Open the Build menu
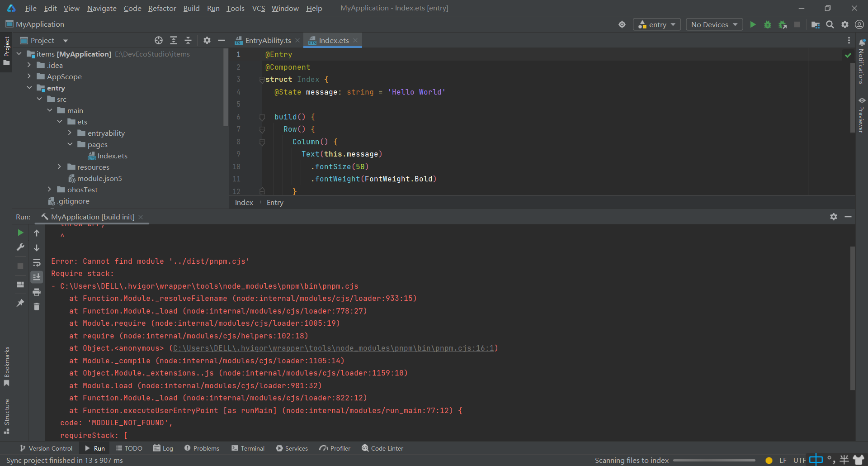This screenshot has height=466, width=868. (191, 8)
